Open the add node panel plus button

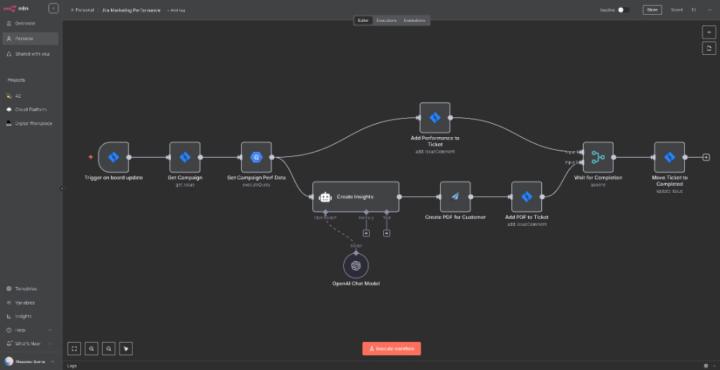(x=709, y=32)
